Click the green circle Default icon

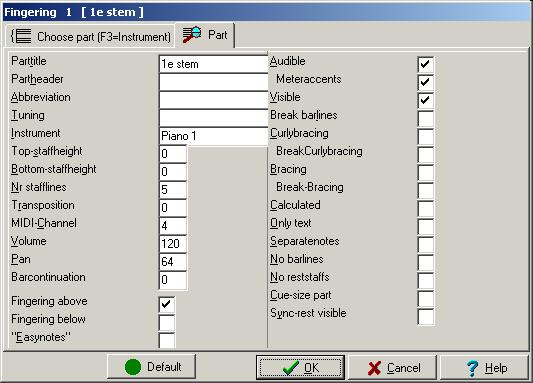(133, 367)
